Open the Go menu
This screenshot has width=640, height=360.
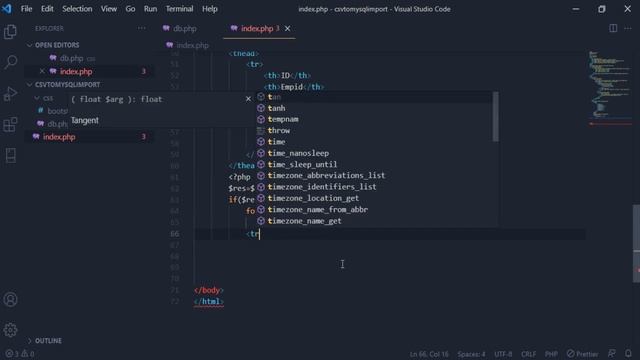coord(130,9)
